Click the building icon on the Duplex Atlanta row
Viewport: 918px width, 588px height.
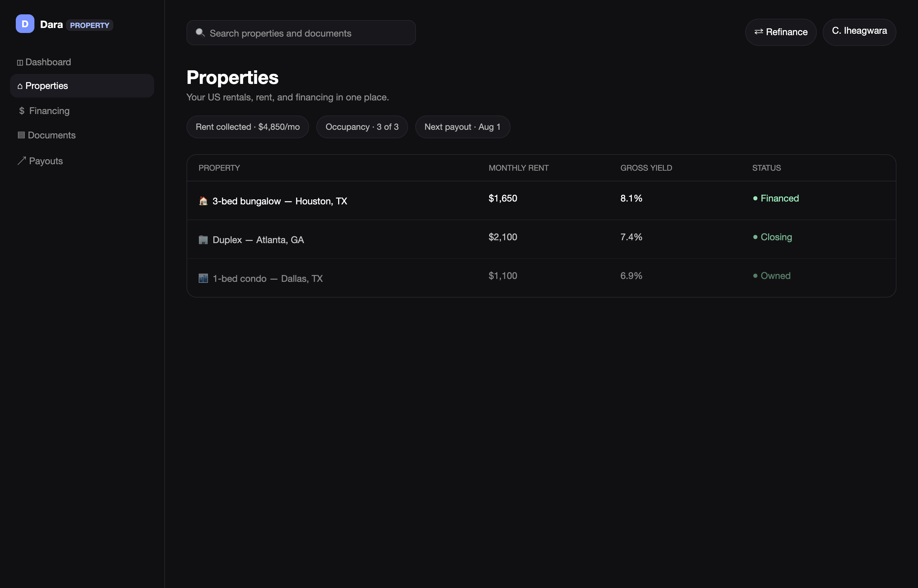(203, 240)
